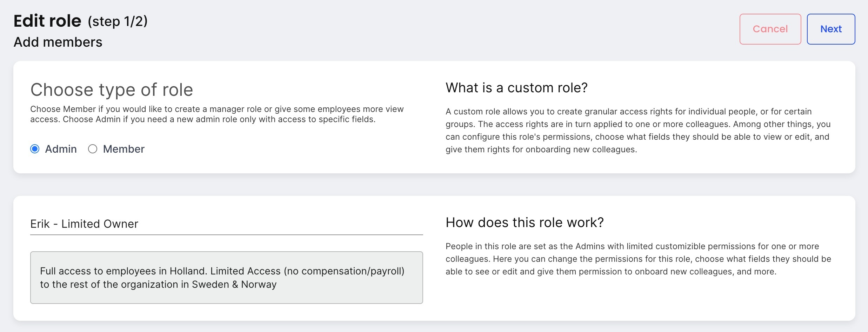Click the 'Add members' subtitle

pos(58,42)
